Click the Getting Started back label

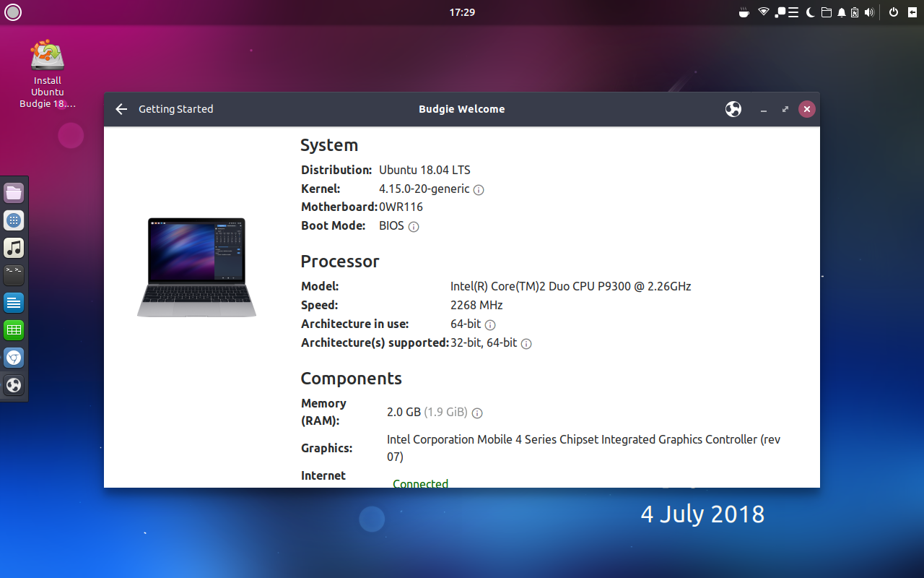[176, 109]
